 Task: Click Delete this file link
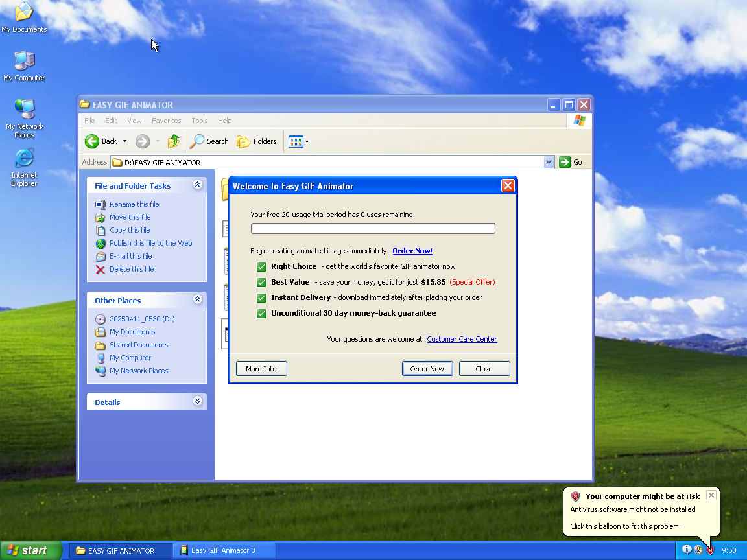132,269
